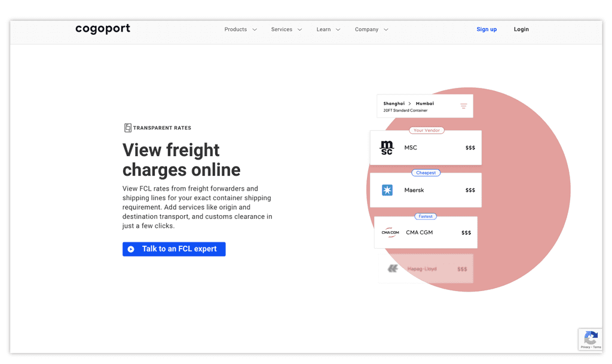Click the filter icon in Shanghai-Mumbai card
This screenshot has height=364, width=612.
click(x=463, y=106)
